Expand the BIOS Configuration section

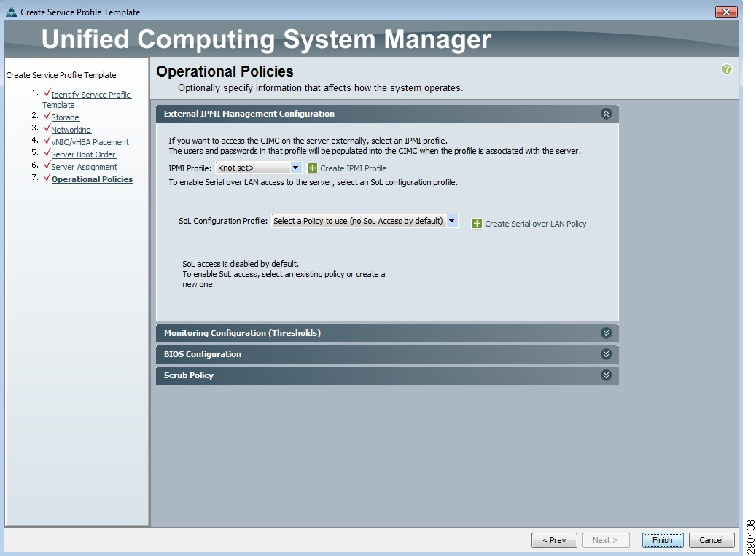[606, 354]
